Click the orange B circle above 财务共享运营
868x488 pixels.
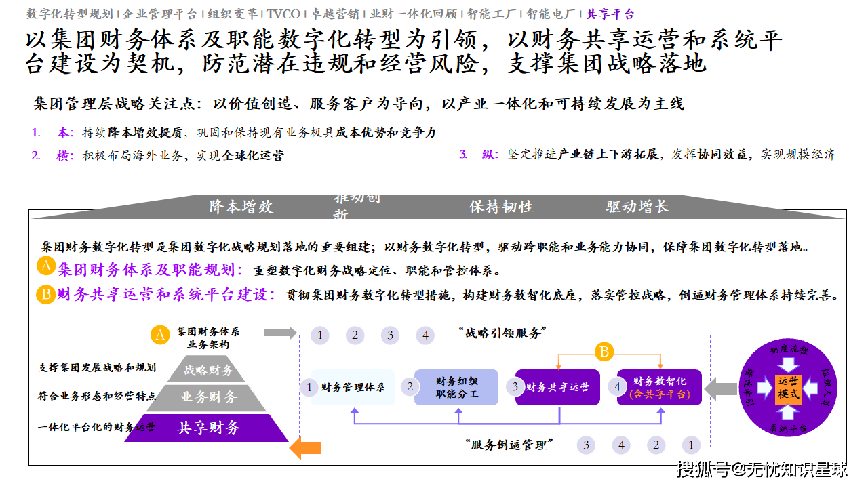[604, 351]
